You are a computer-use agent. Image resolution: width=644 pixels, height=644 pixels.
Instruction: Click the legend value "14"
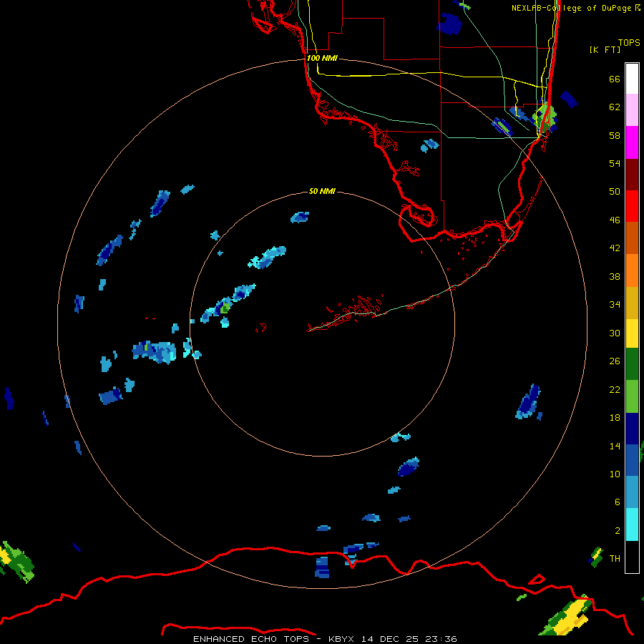[x=615, y=446]
